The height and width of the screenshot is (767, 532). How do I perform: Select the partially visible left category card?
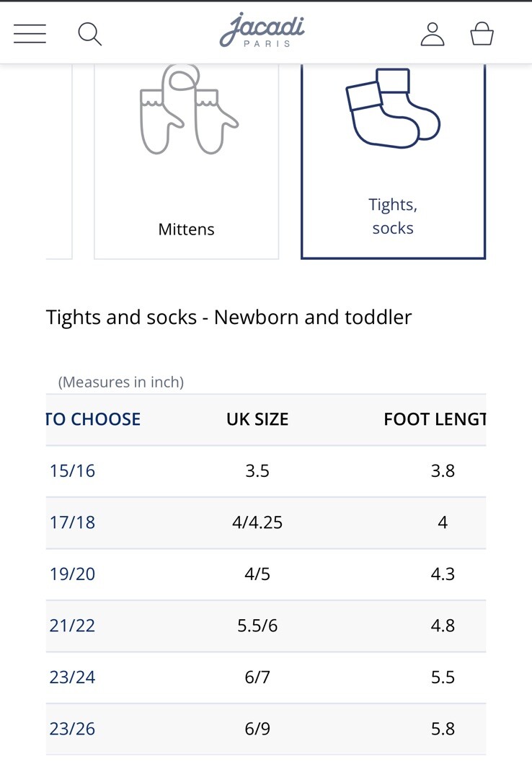point(59,162)
